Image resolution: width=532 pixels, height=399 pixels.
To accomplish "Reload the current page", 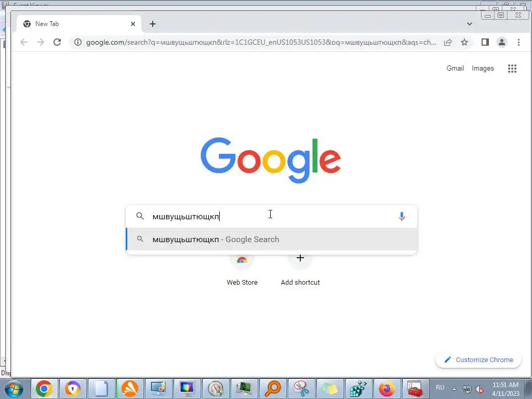I will coord(57,42).
